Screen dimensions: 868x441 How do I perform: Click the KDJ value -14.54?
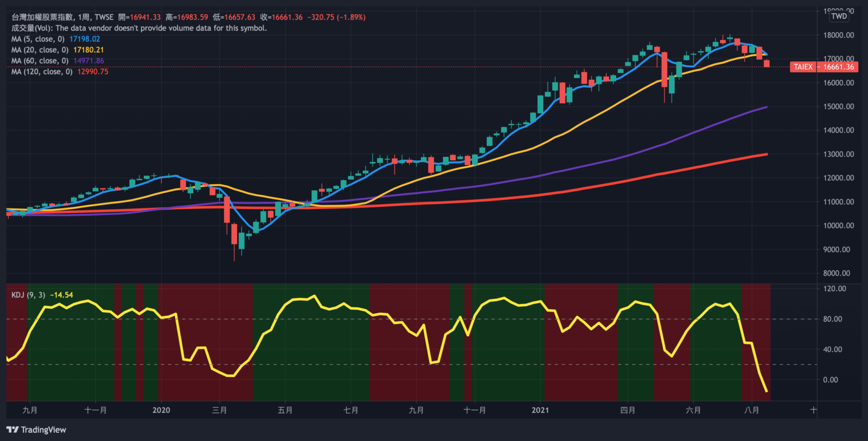[x=61, y=295]
